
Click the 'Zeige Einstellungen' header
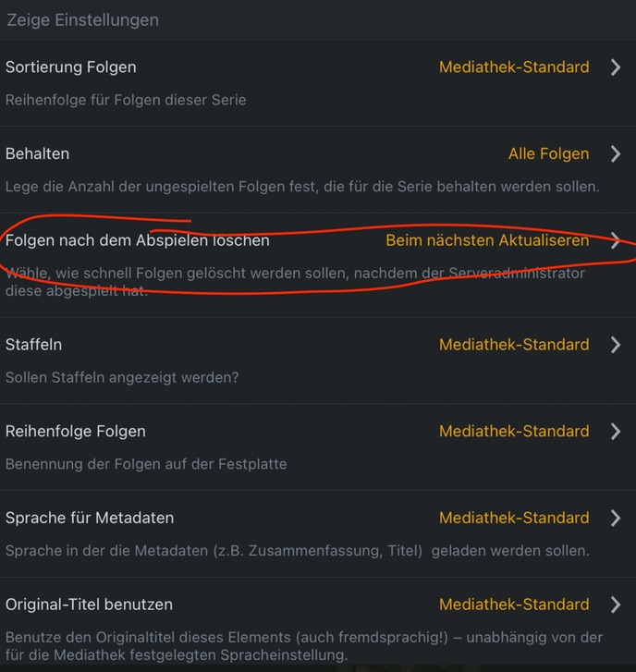click(82, 19)
